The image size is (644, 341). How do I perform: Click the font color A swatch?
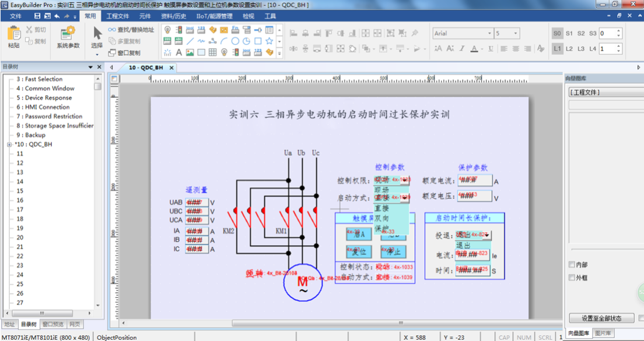tap(474, 48)
